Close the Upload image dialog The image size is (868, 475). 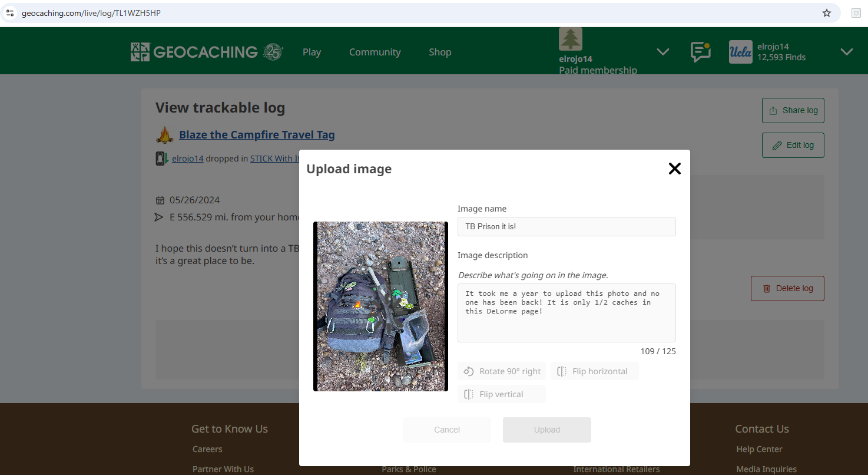(x=675, y=169)
